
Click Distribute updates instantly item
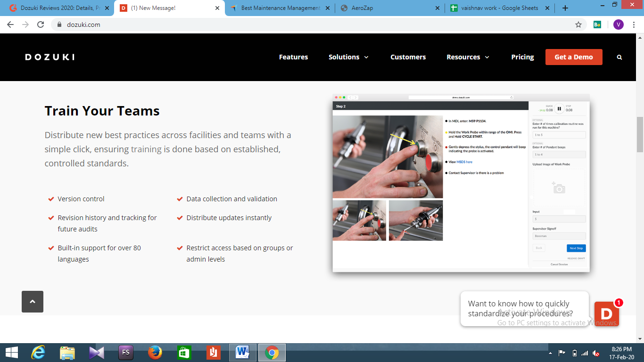229,218
